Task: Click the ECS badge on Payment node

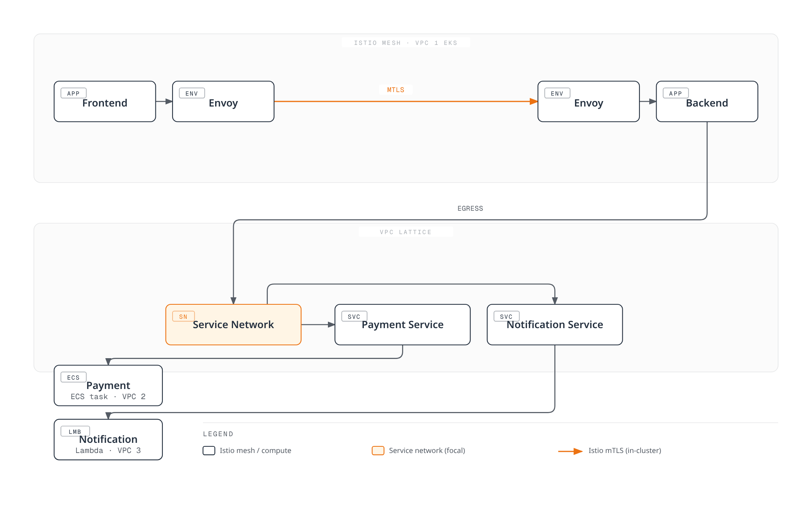Action: click(x=73, y=377)
